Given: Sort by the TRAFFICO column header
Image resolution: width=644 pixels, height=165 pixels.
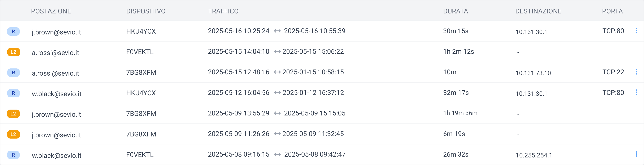Looking at the screenshot, I should (x=223, y=11).
